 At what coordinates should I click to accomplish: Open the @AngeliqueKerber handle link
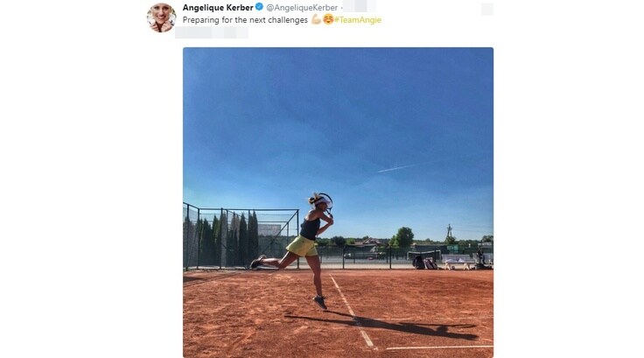[x=302, y=7]
